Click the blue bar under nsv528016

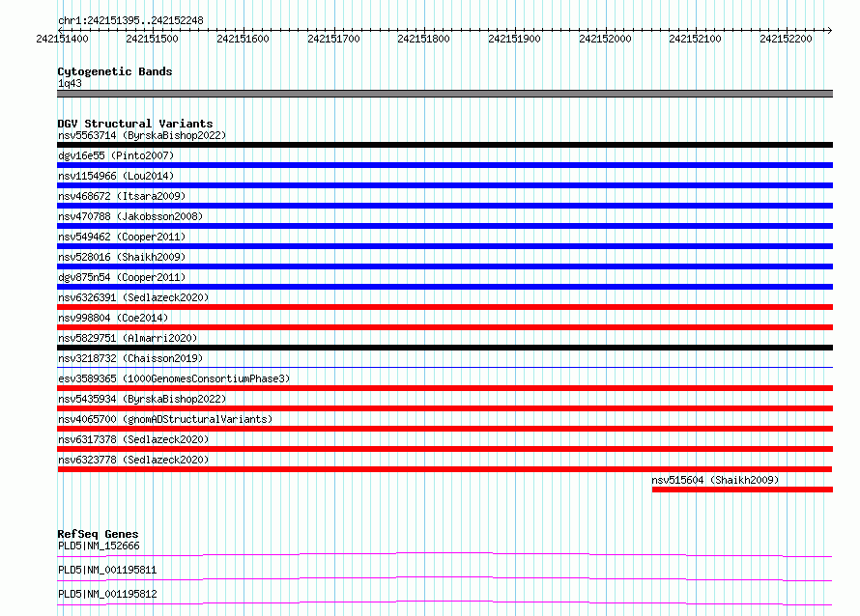pyautogui.click(x=444, y=266)
